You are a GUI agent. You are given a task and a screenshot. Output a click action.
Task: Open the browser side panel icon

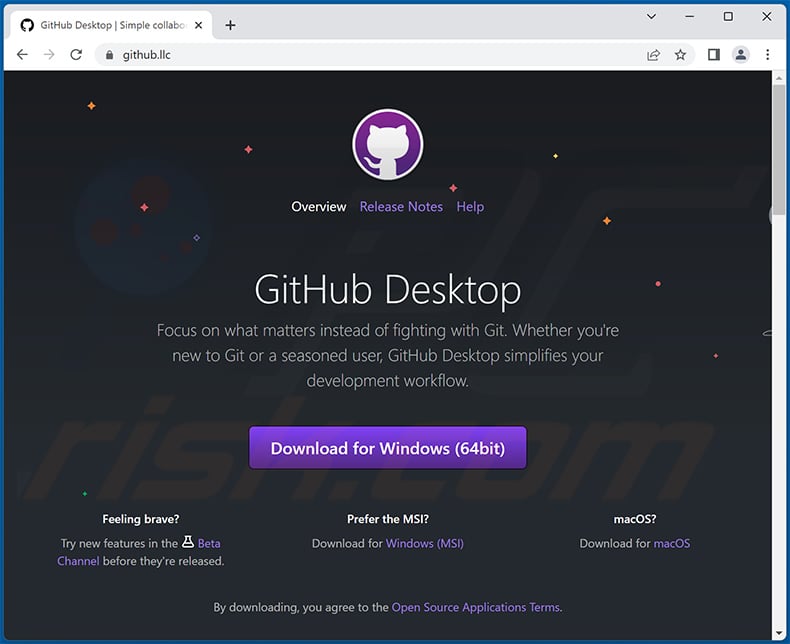(x=714, y=54)
